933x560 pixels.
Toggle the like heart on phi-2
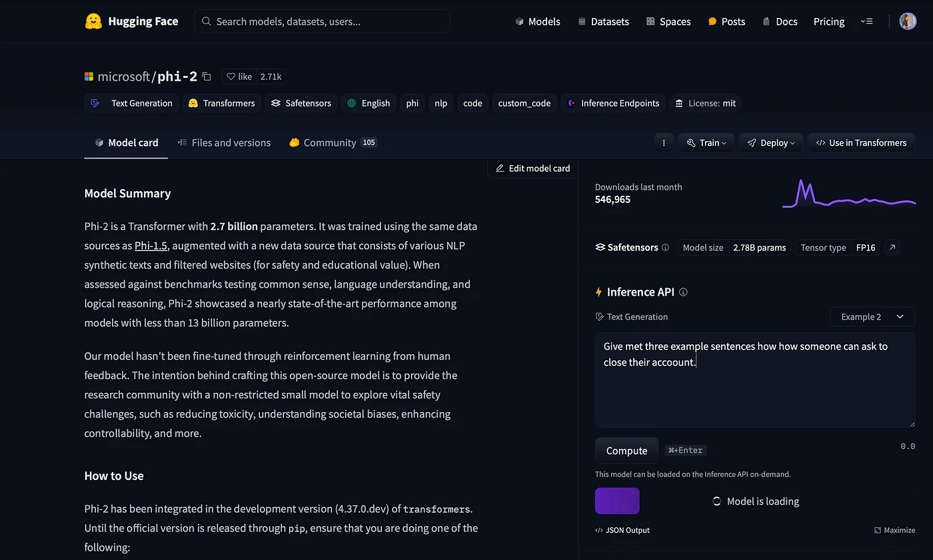(x=230, y=76)
